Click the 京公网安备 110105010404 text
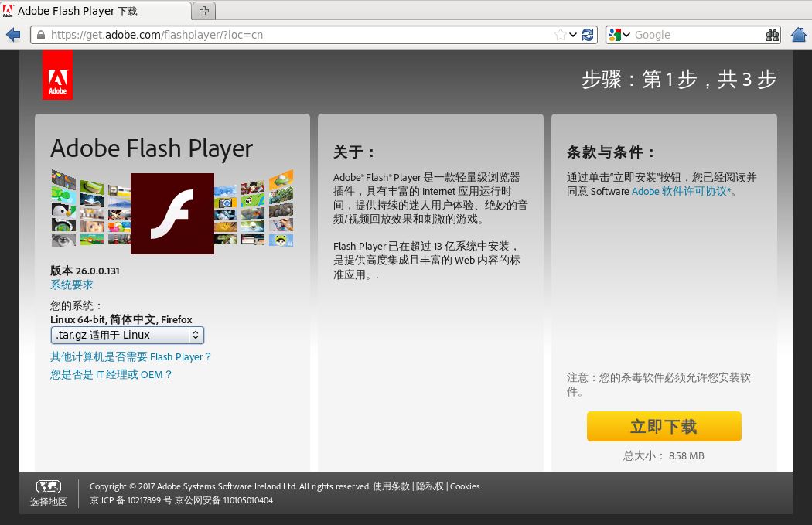This screenshot has height=525, width=812. click(x=223, y=500)
